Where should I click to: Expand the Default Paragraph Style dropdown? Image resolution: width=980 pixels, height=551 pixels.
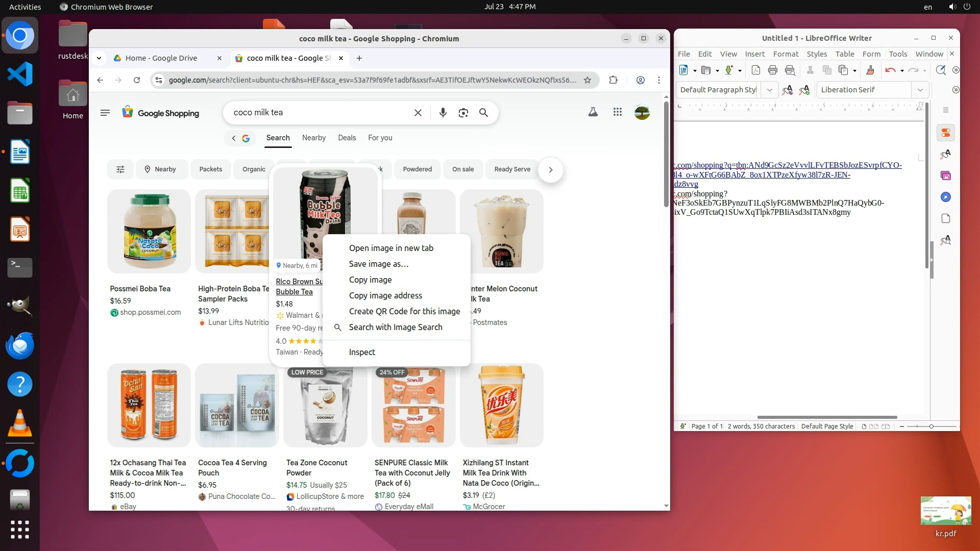[x=769, y=90]
